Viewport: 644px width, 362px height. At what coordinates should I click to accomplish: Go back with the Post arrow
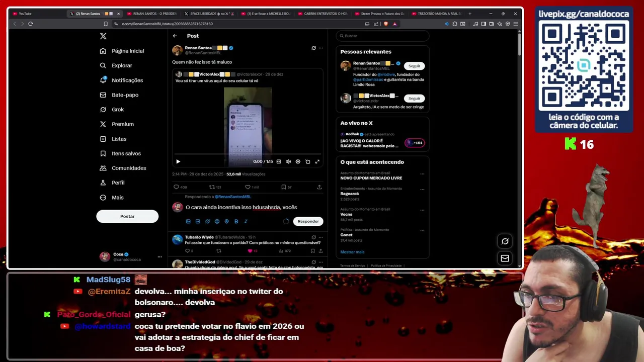175,36
